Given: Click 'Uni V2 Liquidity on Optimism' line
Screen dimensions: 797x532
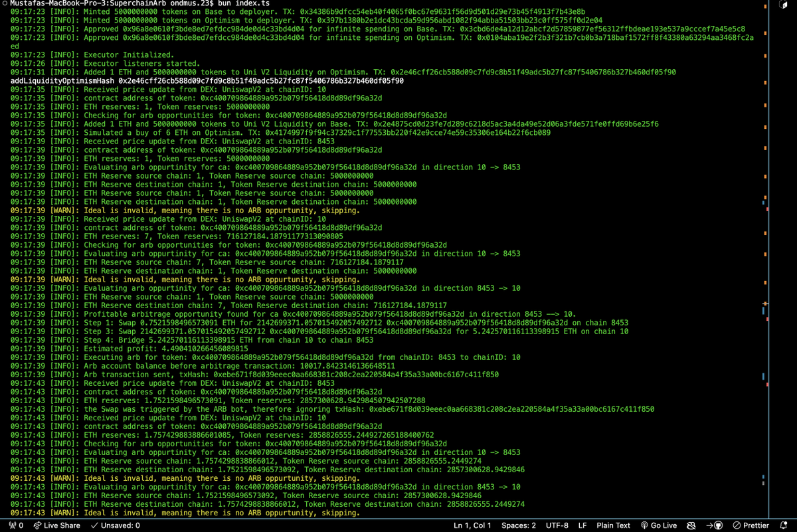Looking at the screenshot, I should pos(343,72).
